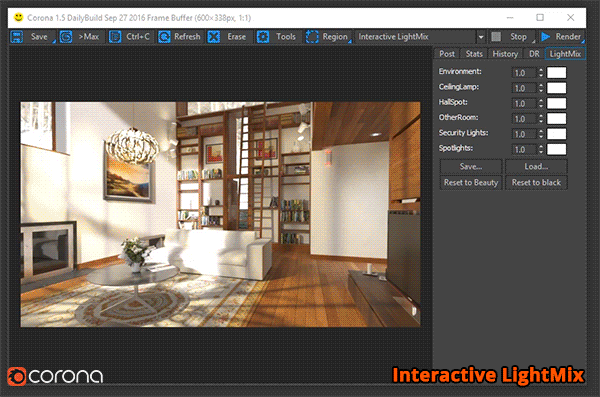Image resolution: width=600 pixels, height=397 pixels.
Task: Send image to Max with >Max button
Action: click(x=89, y=37)
